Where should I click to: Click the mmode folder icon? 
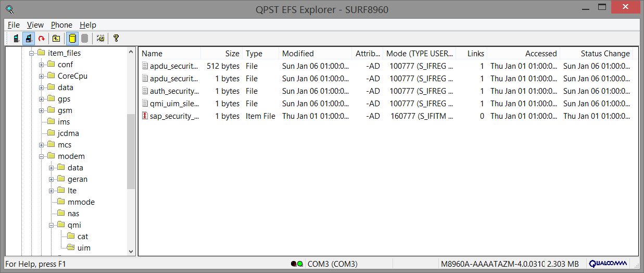61,202
